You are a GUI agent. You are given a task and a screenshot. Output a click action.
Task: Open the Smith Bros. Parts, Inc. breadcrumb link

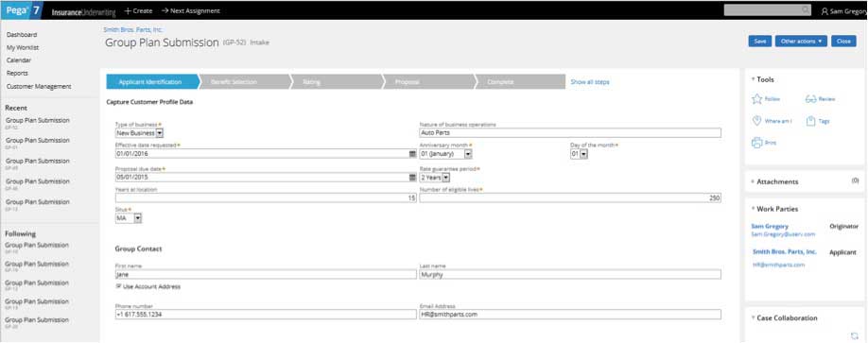coord(133,29)
